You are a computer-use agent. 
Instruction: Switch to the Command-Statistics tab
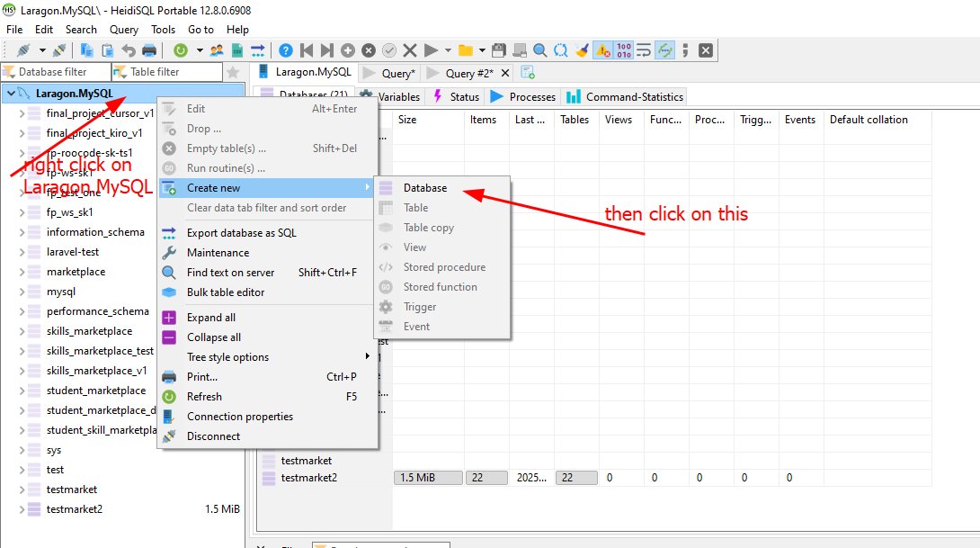pos(625,97)
